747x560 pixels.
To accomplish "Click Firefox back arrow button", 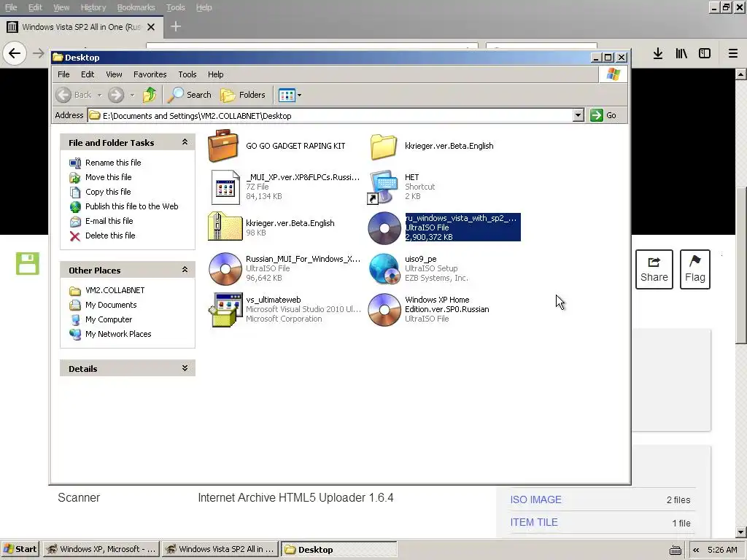I will [x=15, y=53].
